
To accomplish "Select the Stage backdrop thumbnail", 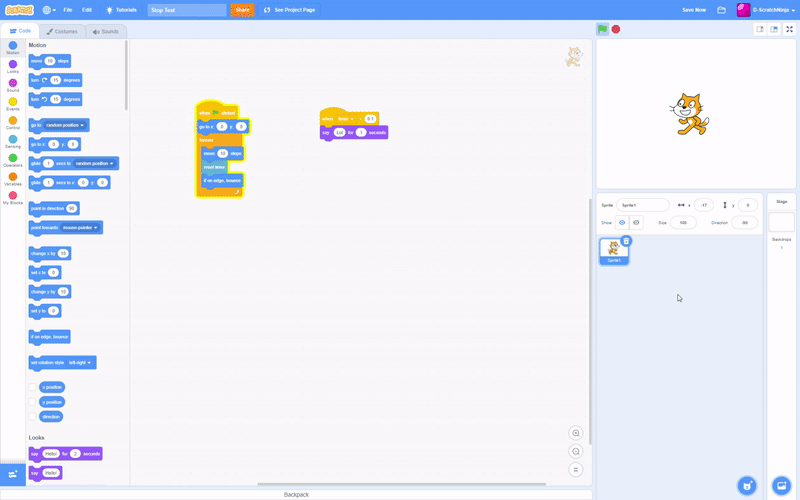I will coord(781,222).
